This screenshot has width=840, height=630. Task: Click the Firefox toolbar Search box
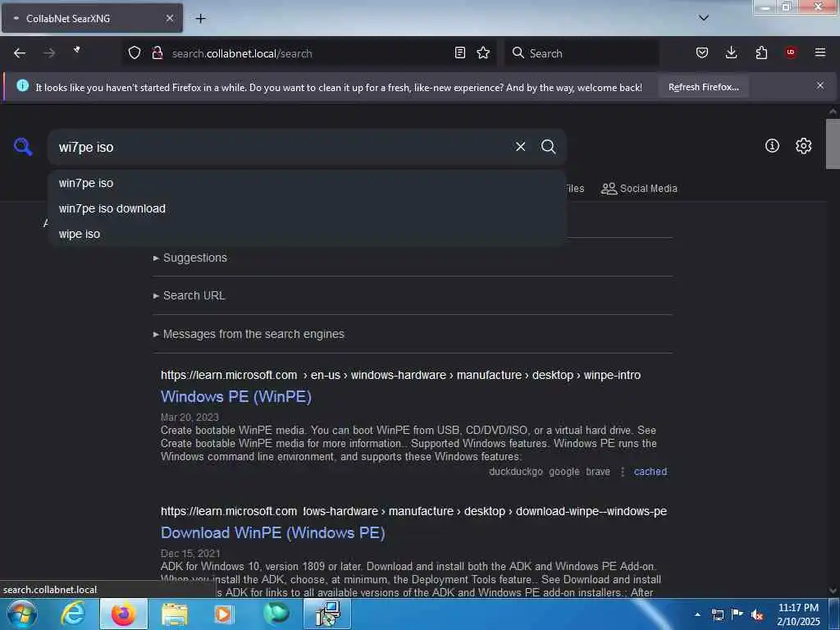click(582, 53)
